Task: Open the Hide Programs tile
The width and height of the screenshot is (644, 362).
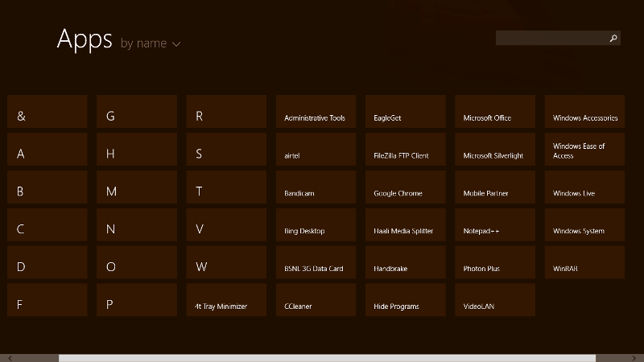Action: pos(406,300)
